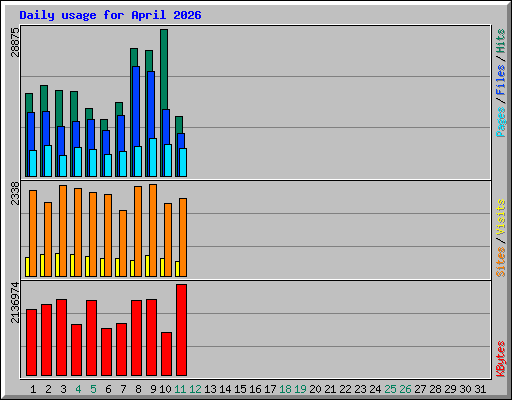Select day 21 on the x-axis

330,389
